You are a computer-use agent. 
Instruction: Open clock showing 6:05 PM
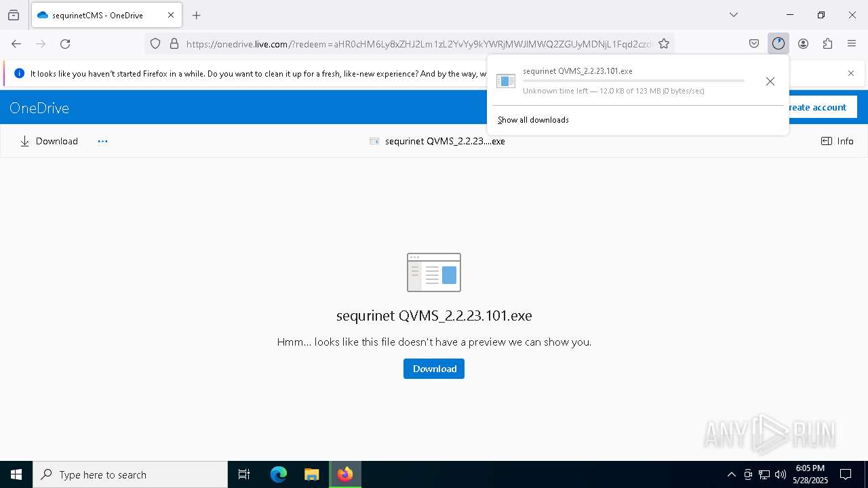[x=810, y=474]
